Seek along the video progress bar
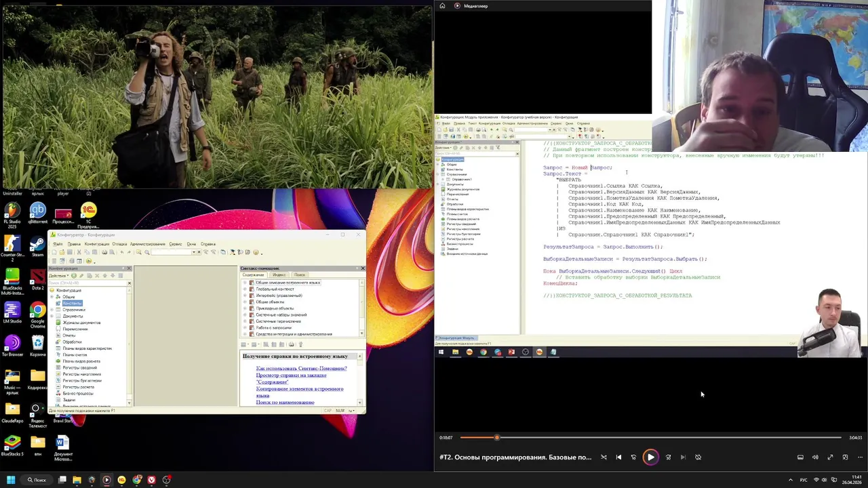Viewport: 868px width, 488px height. (x=650, y=437)
